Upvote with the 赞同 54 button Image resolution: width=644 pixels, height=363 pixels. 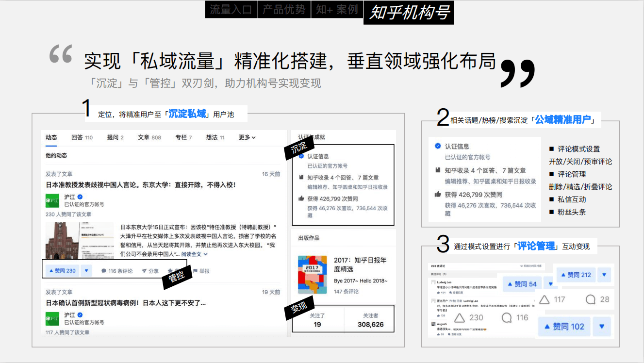[x=522, y=284]
